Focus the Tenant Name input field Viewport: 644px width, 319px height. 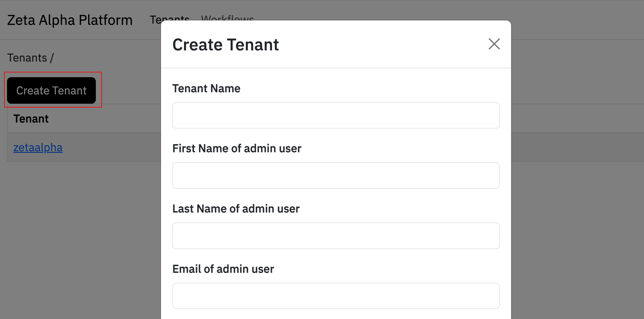pyautogui.click(x=336, y=115)
